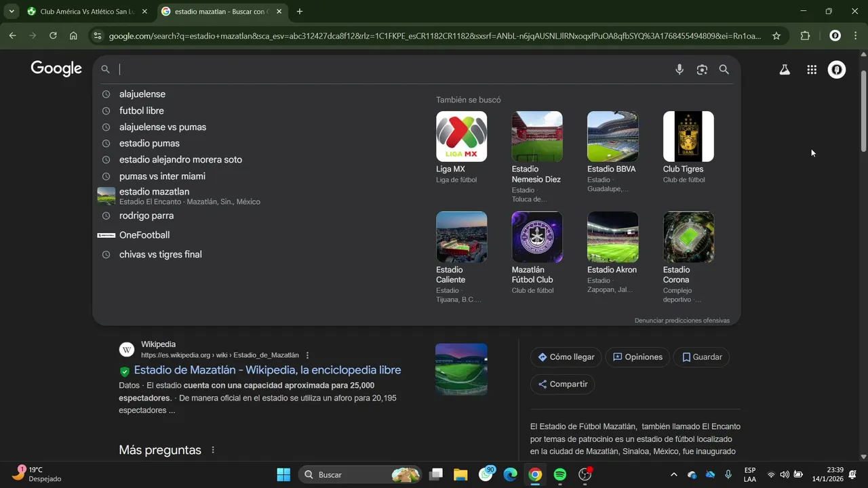Image resolution: width=868 pixels, height=488 pixels.
Task: Open Search Labs flask icon
Action: click(785, 69)
